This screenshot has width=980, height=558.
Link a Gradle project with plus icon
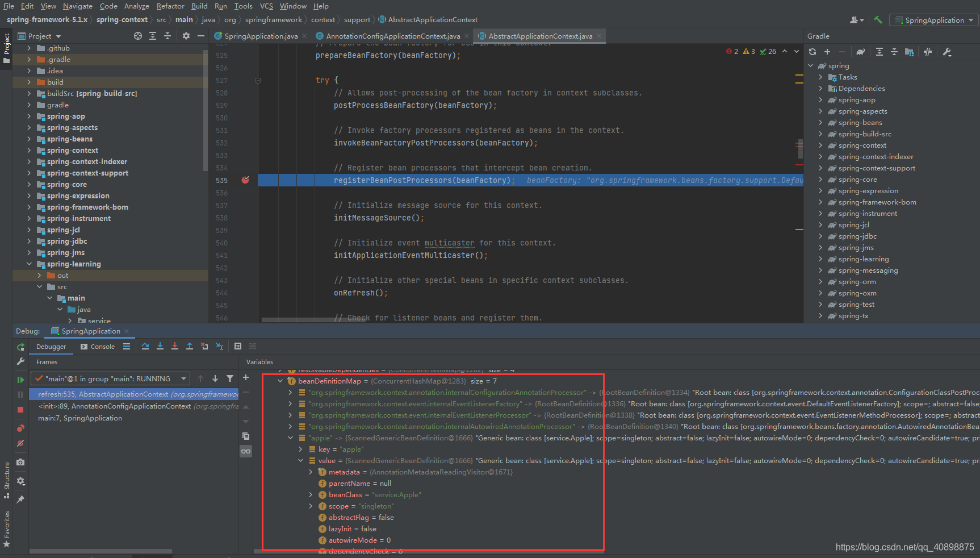[x=827, y=52]
